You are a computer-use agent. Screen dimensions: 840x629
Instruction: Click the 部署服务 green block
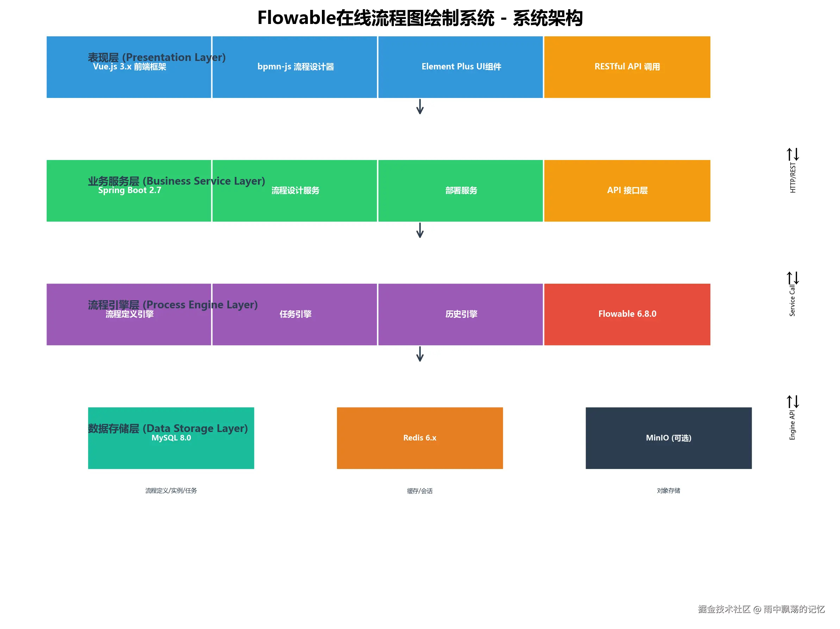pyautogui.click(x=461, y=191)
